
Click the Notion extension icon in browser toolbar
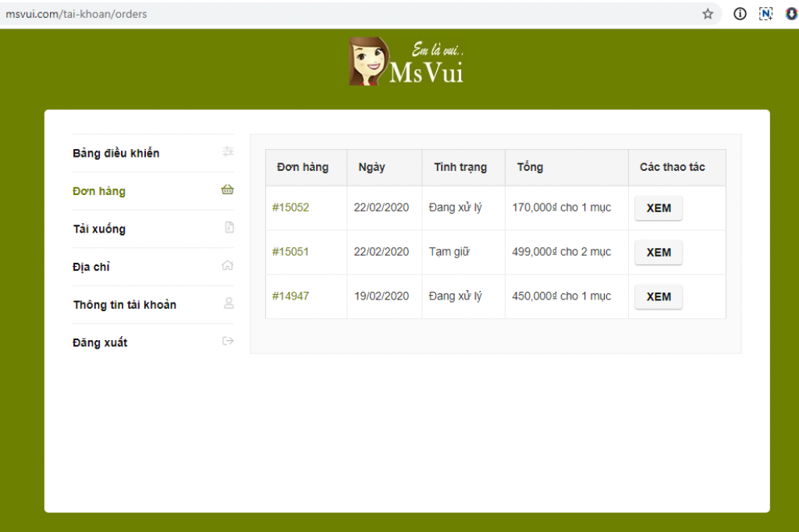[765, 13]
